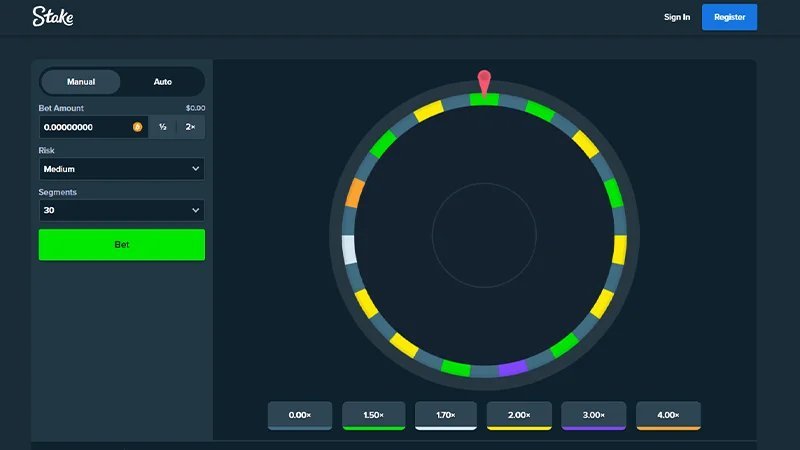
Task: Click the chevron arrow in the Risk selector
Action: [x=195, y=169]
